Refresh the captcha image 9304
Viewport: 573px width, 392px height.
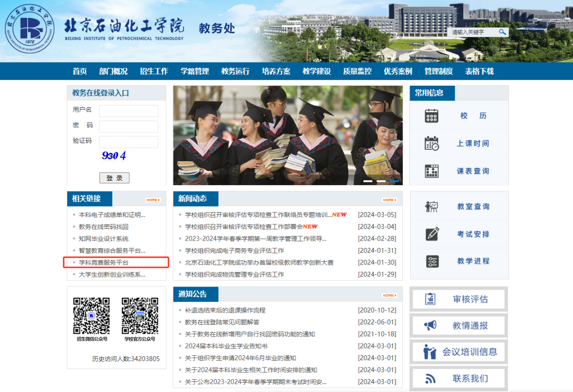point(114,156)
